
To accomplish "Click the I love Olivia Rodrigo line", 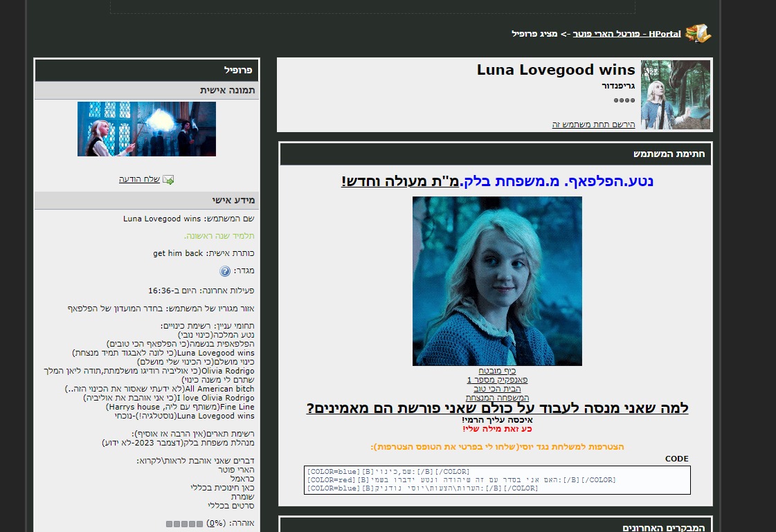I will point(169,398).
